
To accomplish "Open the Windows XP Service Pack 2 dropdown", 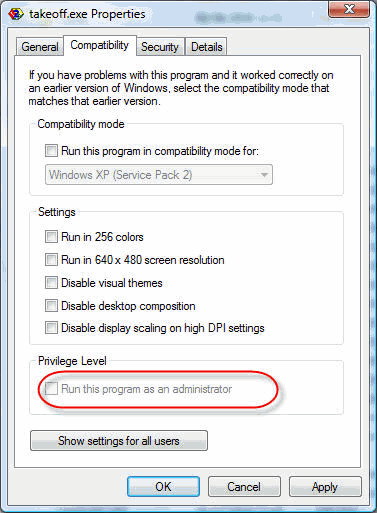I will (159, 175).
